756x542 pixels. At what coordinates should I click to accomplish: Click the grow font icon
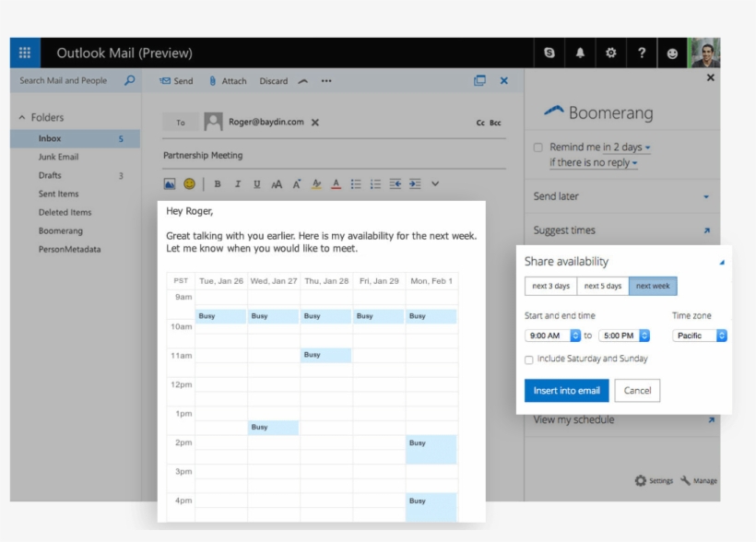point(297,183)
